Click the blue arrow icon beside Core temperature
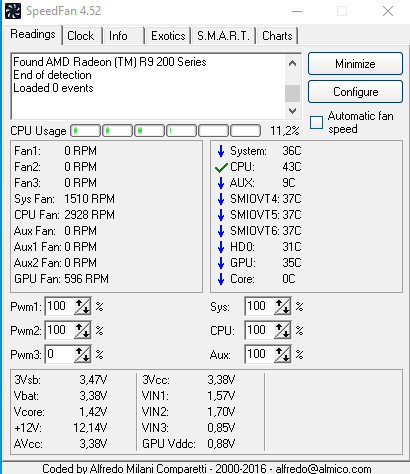Image resolution: width=410 pixels, height=474 pixels. pos(221,279)
